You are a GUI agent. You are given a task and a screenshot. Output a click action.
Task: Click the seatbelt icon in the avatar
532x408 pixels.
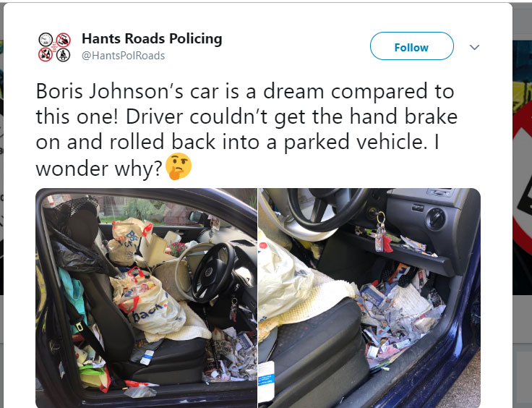(63, 55)
